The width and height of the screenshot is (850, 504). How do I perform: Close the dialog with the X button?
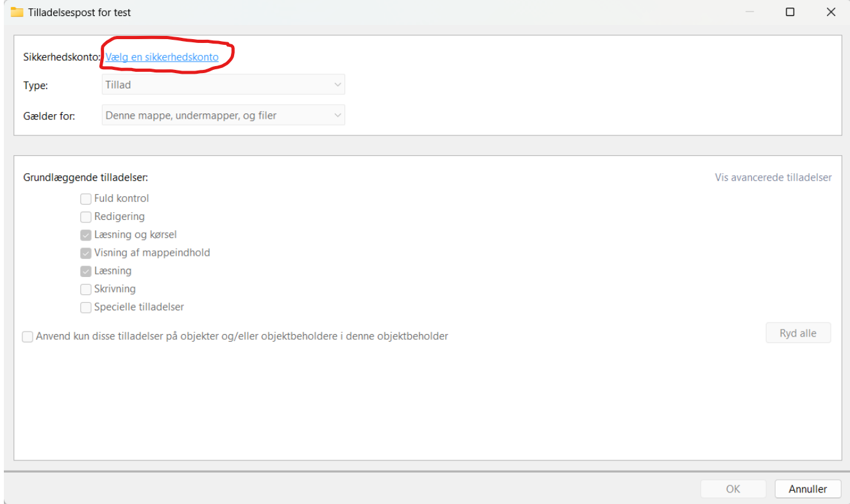pos(831,12)
